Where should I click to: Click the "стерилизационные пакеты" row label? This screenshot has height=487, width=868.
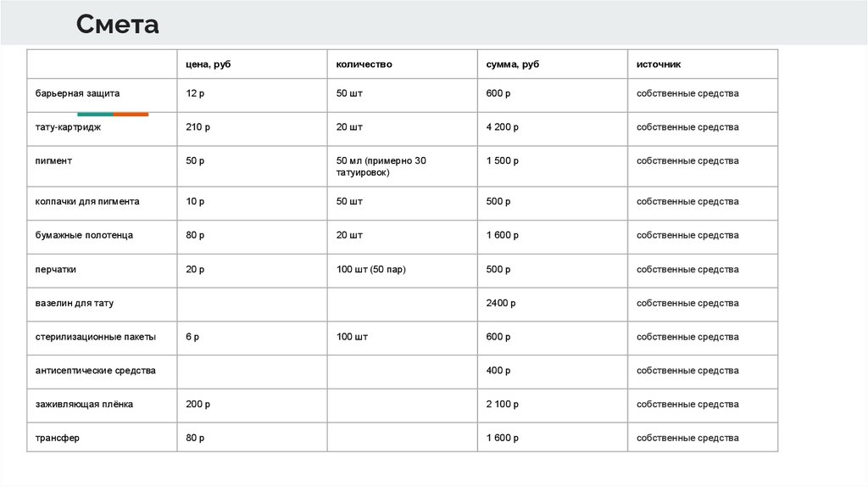coord(96,337)
